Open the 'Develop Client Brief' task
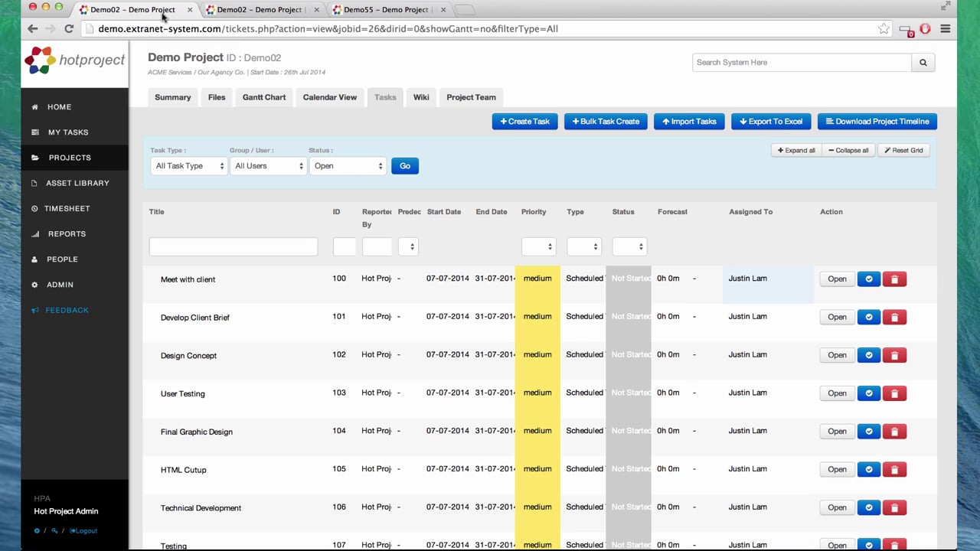 [x=837, y=317]
